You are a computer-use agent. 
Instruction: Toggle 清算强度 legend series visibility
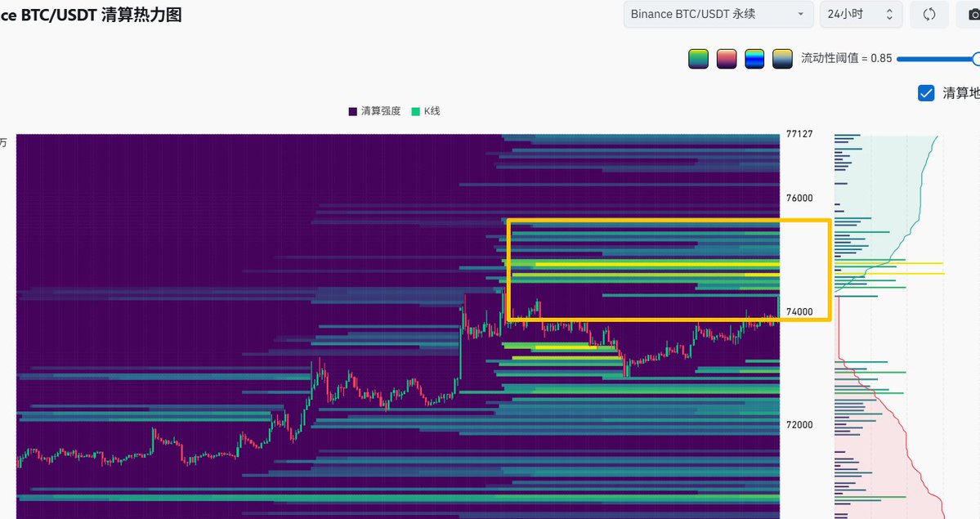click(374, 111)
